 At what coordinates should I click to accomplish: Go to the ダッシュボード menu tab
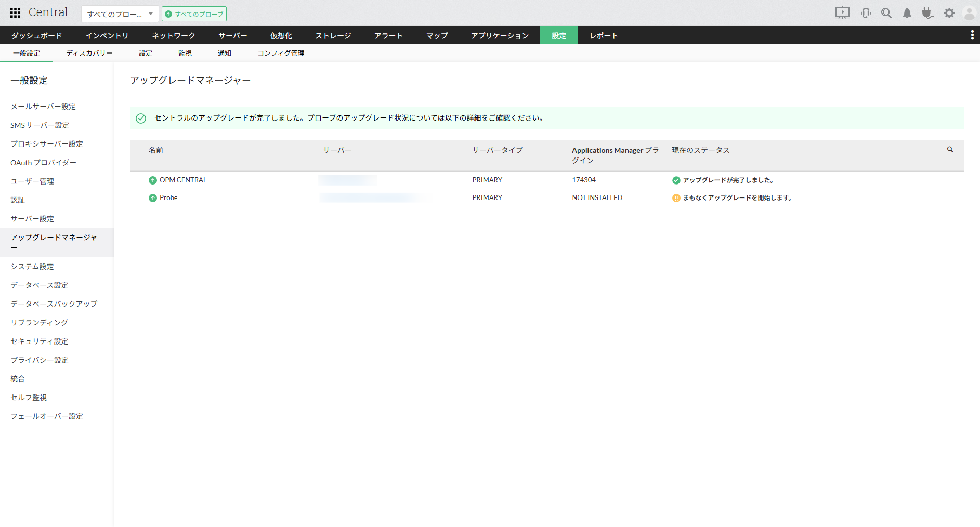tap(36, 35)
